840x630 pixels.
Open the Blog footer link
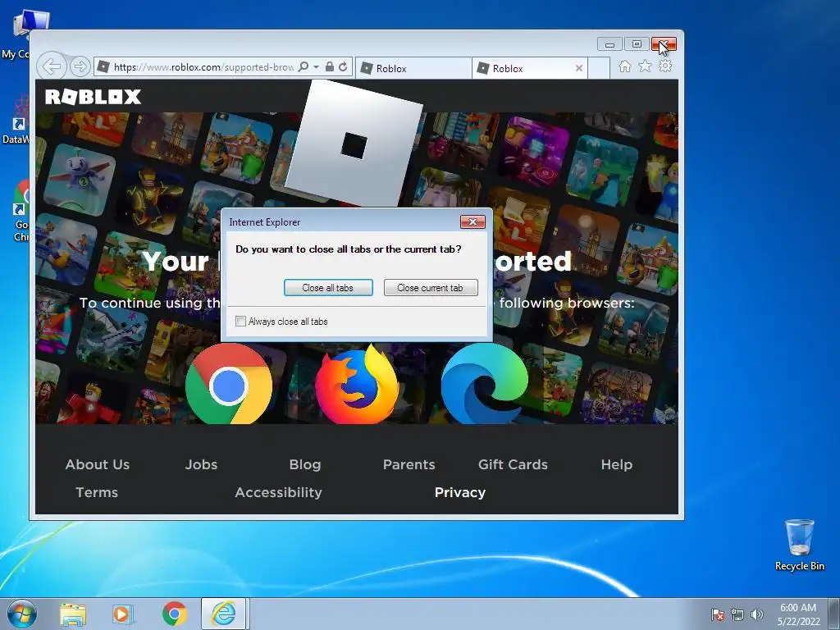pos(305,464)
